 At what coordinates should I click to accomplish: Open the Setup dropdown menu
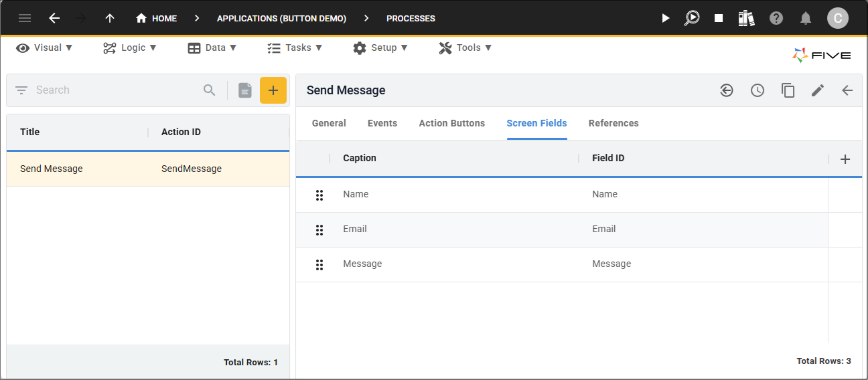(381, 47)
